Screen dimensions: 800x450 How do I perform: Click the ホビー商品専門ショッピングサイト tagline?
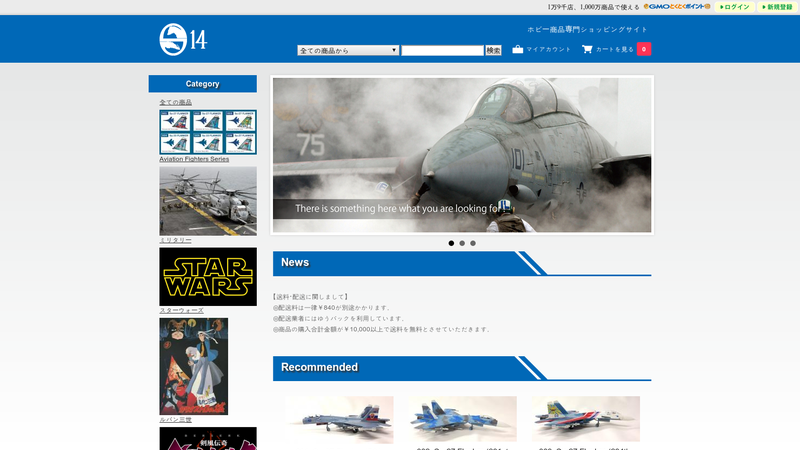(587, 30)
